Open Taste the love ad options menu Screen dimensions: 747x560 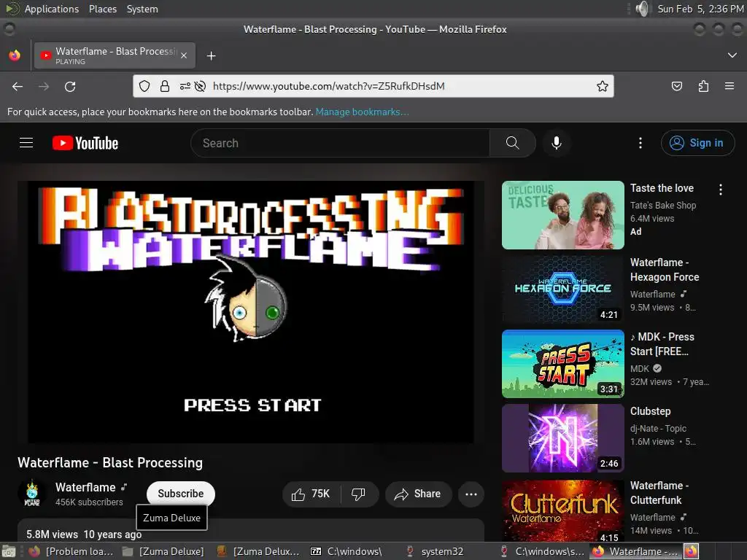720,190
